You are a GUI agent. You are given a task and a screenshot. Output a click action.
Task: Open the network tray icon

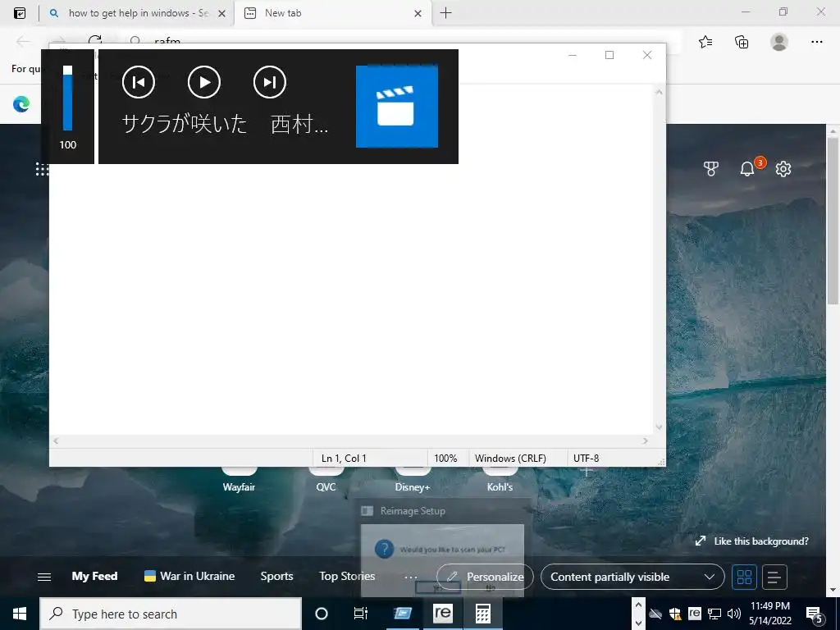click(x=714, y=614)
